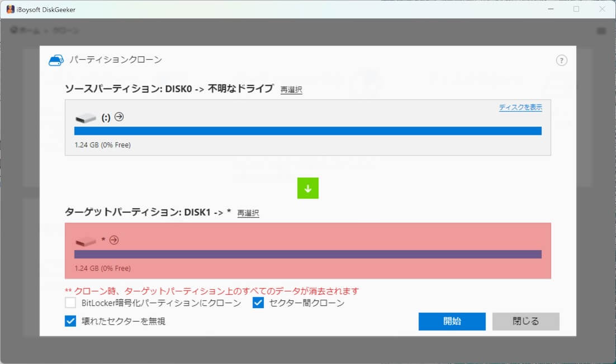Click パーティションクローン dialog title

(116, 60)
